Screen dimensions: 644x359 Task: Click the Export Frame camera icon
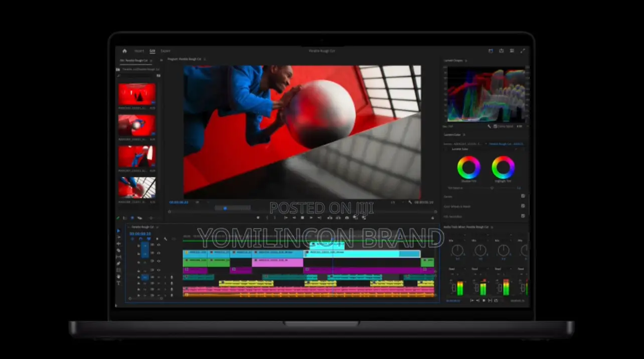(347, 217)
